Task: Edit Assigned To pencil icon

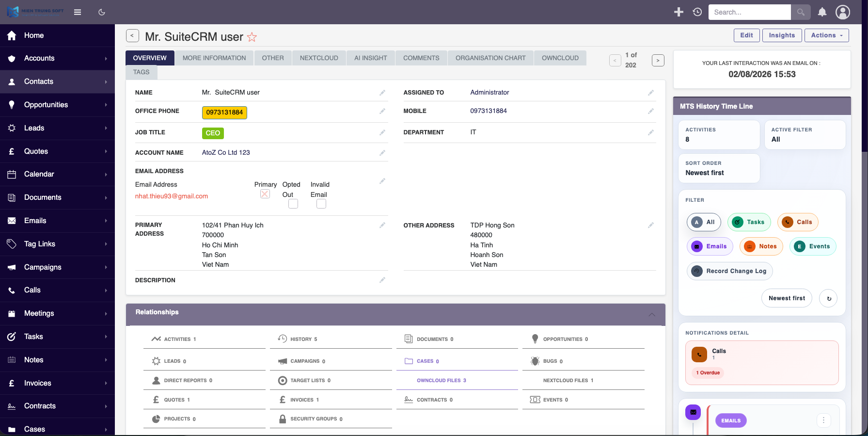Action: tap(651, 93)
